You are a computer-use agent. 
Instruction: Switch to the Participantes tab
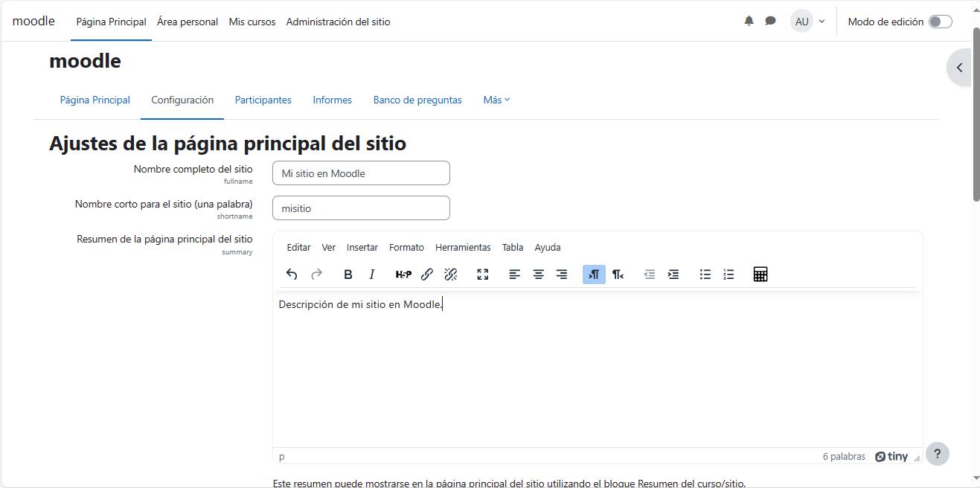click(x=263, y=100)
